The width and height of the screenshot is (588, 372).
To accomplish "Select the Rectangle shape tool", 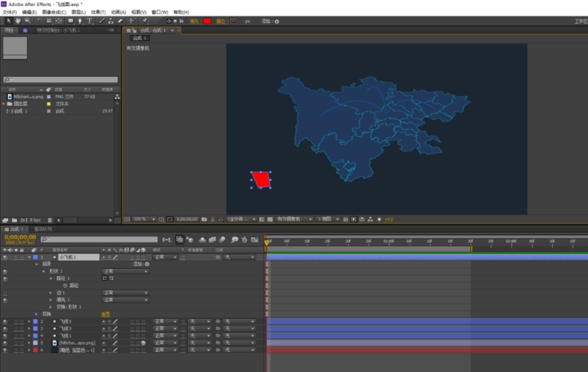I will click(x=70, y=21).
